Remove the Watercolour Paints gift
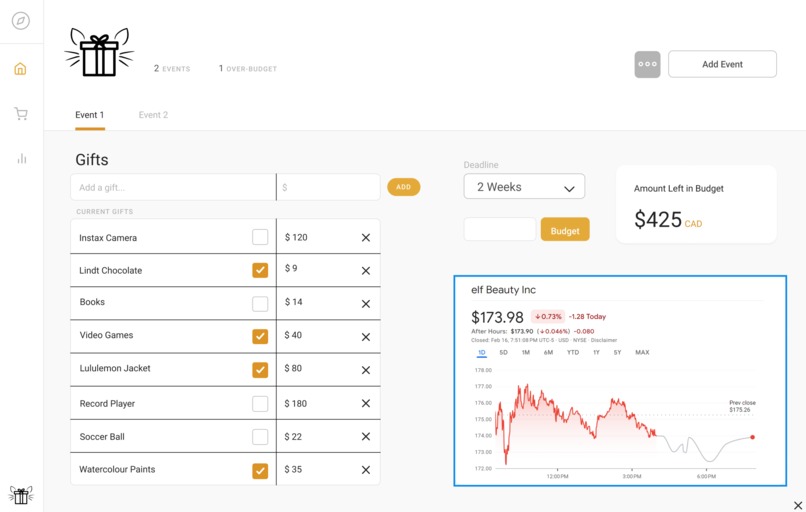 tap(365, 470)
